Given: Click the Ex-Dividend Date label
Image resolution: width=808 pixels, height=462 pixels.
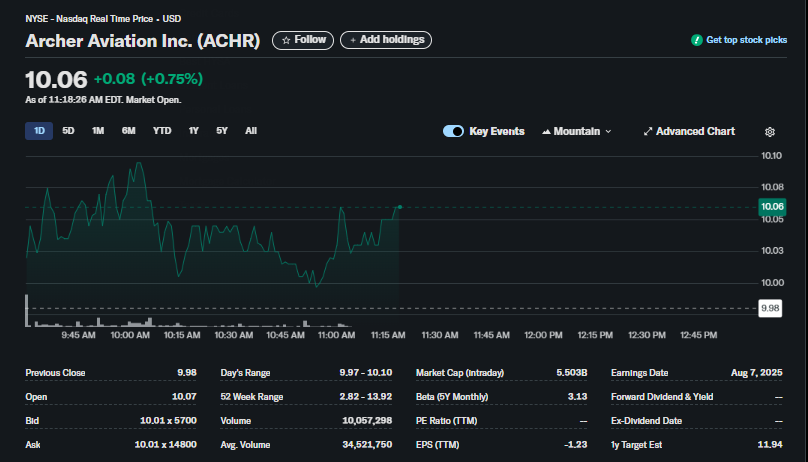Looking at the screenshot, I should click(646, 421).
